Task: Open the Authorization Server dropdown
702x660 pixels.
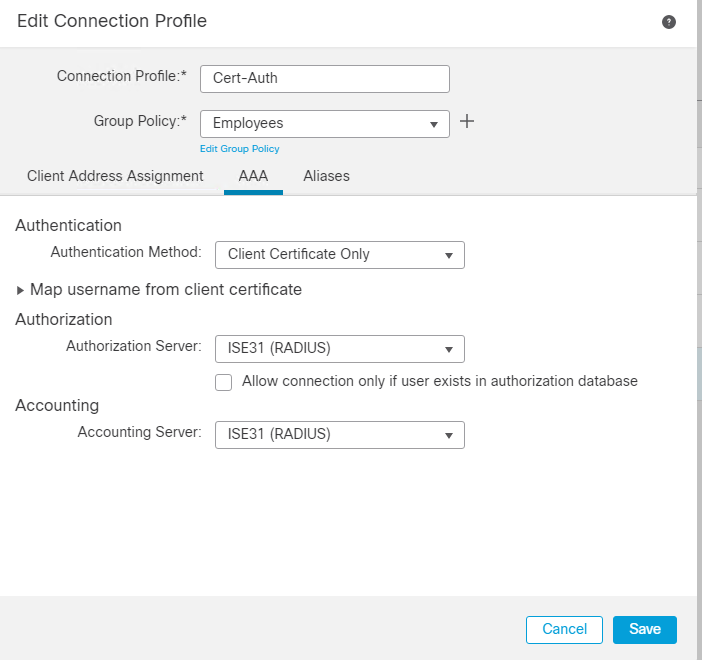Action: point(340,349)
